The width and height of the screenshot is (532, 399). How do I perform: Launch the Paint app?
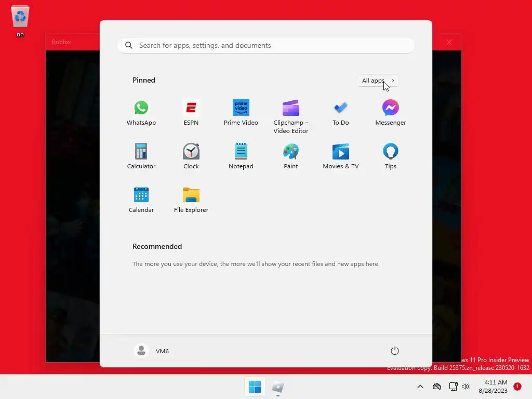291,156
